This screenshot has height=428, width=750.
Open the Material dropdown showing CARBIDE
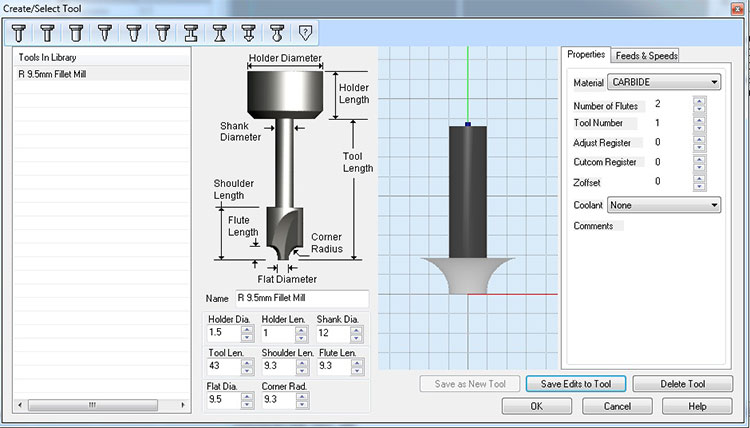point(664,82)
